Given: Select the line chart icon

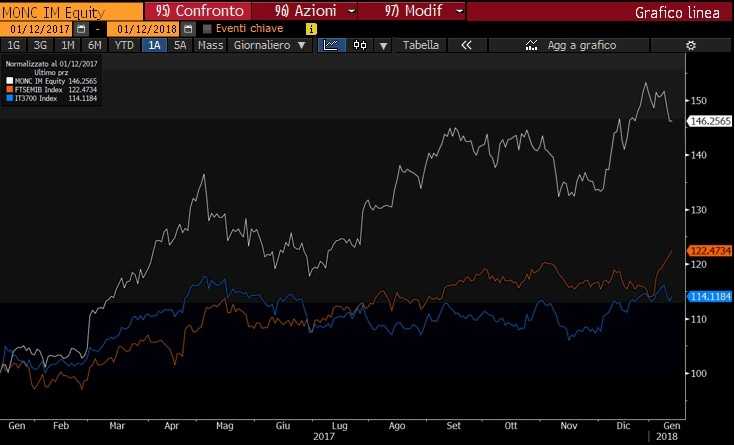Looking at the screenshot, I should [x=331, y=45].
